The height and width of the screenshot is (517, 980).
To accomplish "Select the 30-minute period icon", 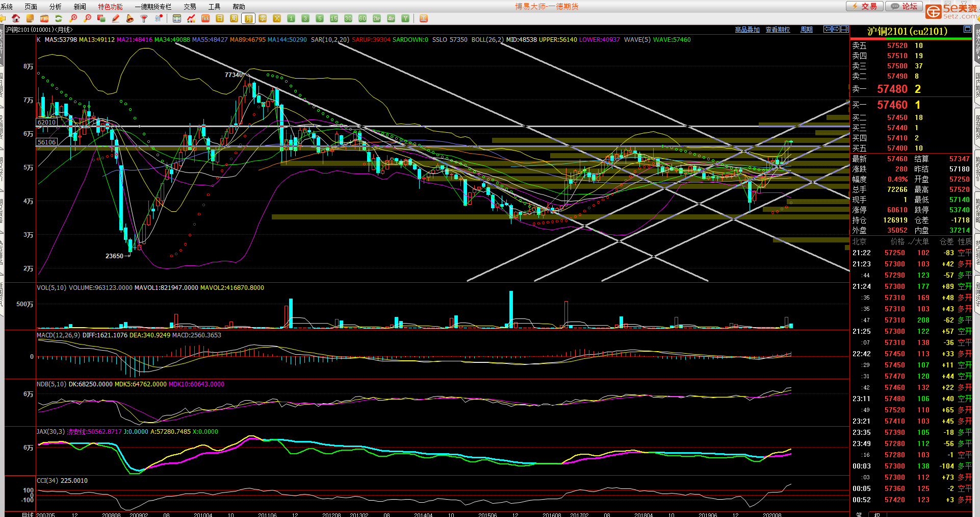I will [x=348, y=18].
